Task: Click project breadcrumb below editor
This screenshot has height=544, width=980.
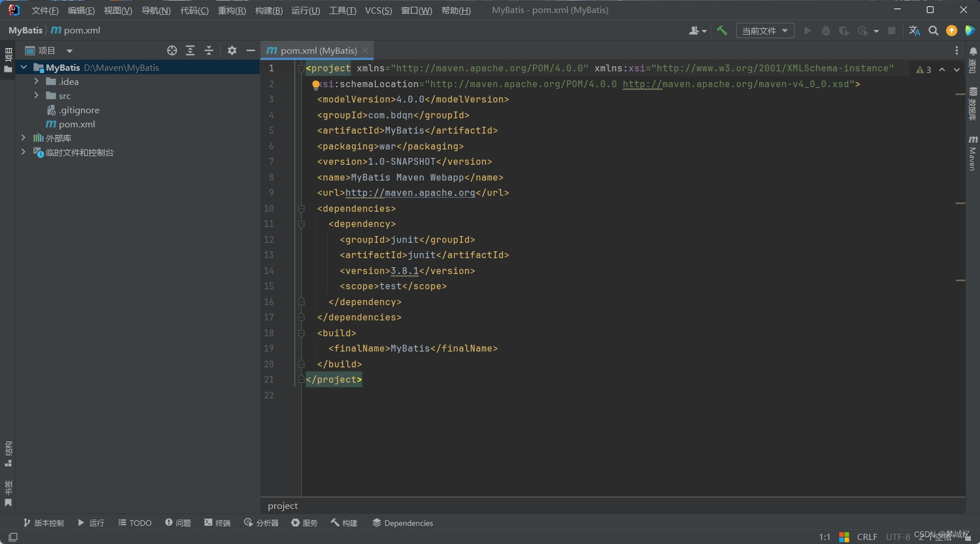Action: coord(283,506)
